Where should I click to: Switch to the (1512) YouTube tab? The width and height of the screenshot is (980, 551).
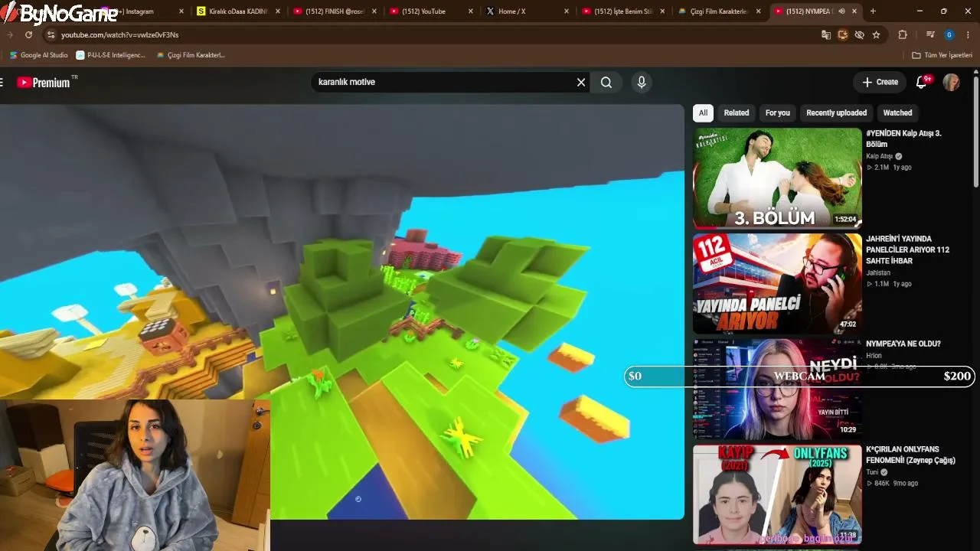[430, 11]
